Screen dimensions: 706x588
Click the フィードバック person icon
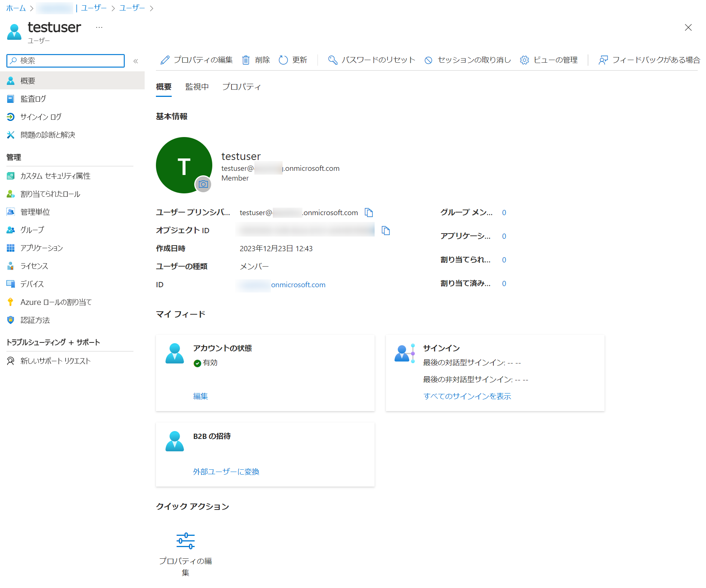pyautogui.click(x=603, y=60)
